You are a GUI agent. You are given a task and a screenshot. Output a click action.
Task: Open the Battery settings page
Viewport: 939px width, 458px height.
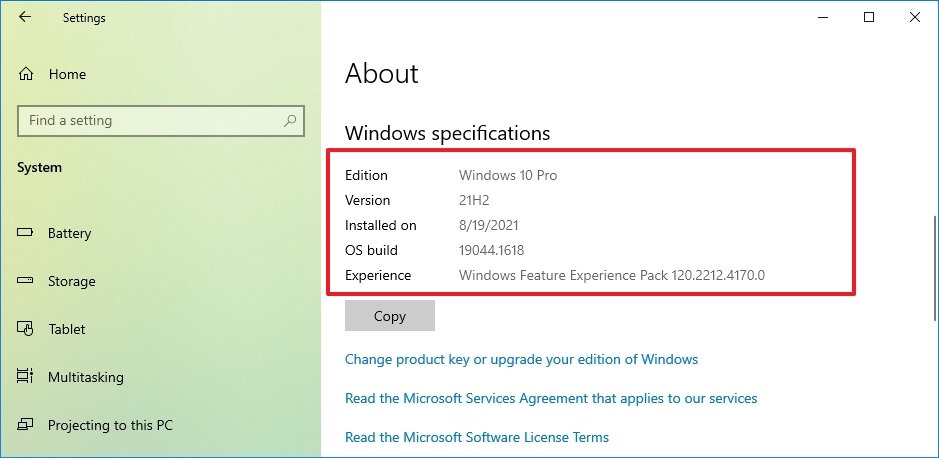(x=69, y=233)
